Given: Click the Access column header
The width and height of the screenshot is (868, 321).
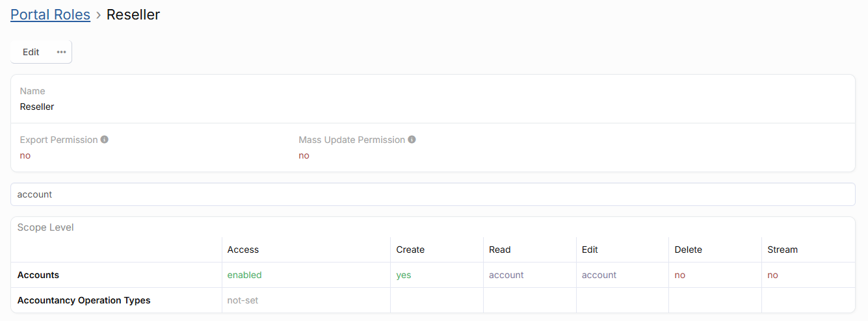Looking at the screenshot, I should point(243,250).
